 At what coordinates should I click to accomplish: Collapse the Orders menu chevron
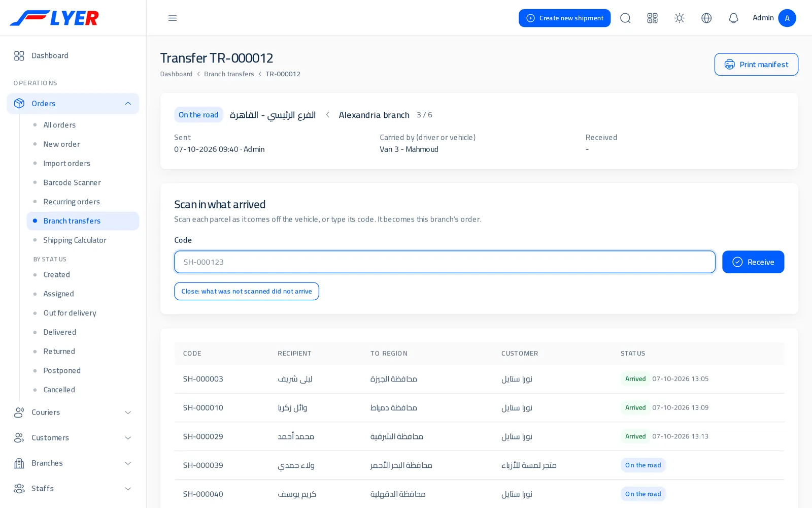click(x=128, y=103)
